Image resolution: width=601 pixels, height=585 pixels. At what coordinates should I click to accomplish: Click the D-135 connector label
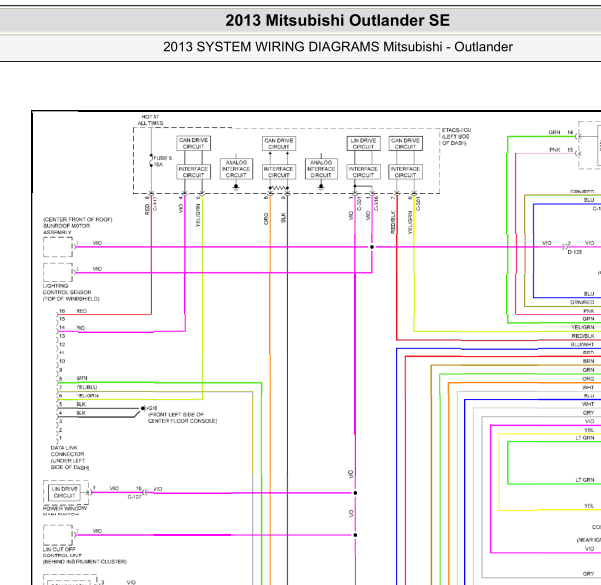(575, 252)
